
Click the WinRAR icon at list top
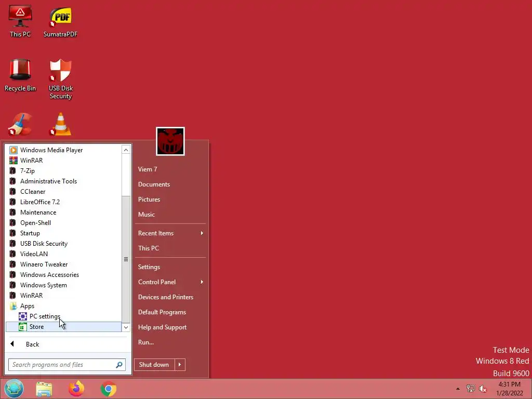(13, 160)
